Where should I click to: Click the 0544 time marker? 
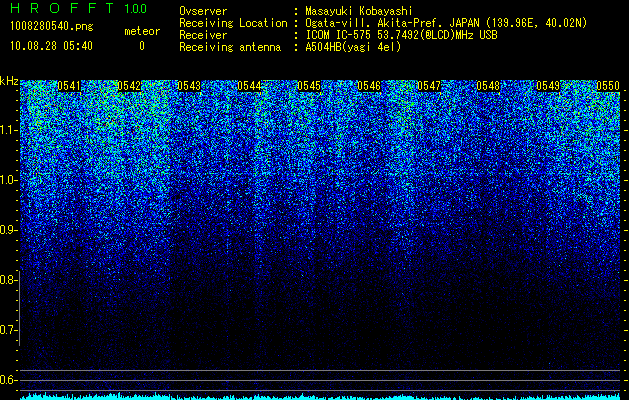click(x=249, y=86)
